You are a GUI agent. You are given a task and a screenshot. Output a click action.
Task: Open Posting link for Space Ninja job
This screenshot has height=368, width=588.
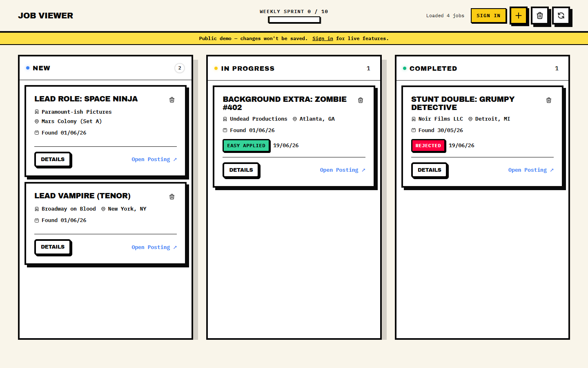(x=154, y=159)
